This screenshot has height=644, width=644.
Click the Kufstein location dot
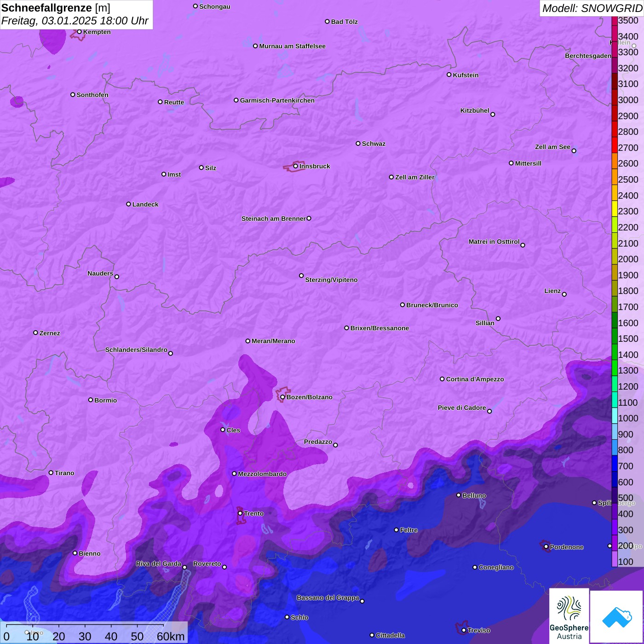pyautogui.click(x=449, y=75)
